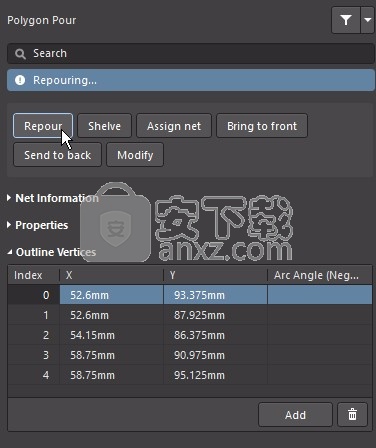Click the Modify button

pyautogui.click(x=135, y=155)
